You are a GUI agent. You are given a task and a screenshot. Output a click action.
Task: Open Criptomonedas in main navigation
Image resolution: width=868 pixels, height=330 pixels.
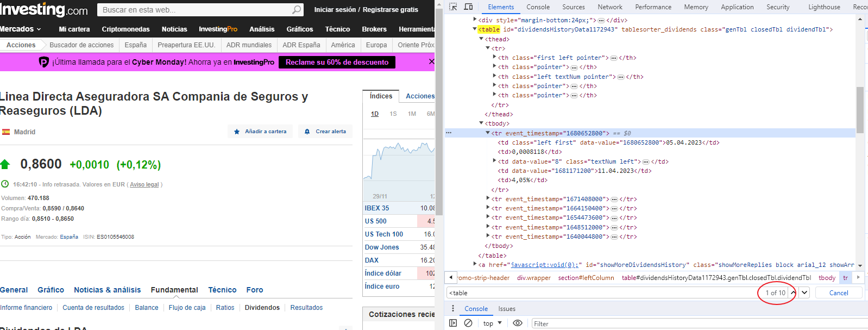point(125,29)
